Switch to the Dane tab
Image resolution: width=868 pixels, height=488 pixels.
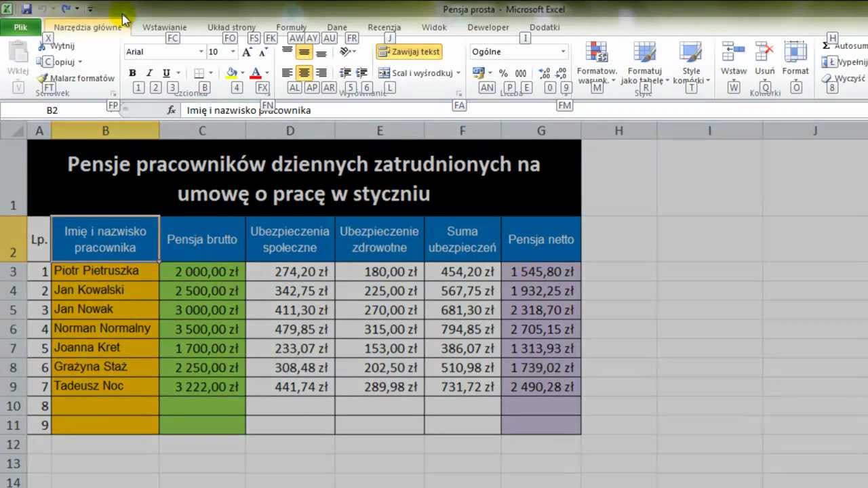pos(337,28)
